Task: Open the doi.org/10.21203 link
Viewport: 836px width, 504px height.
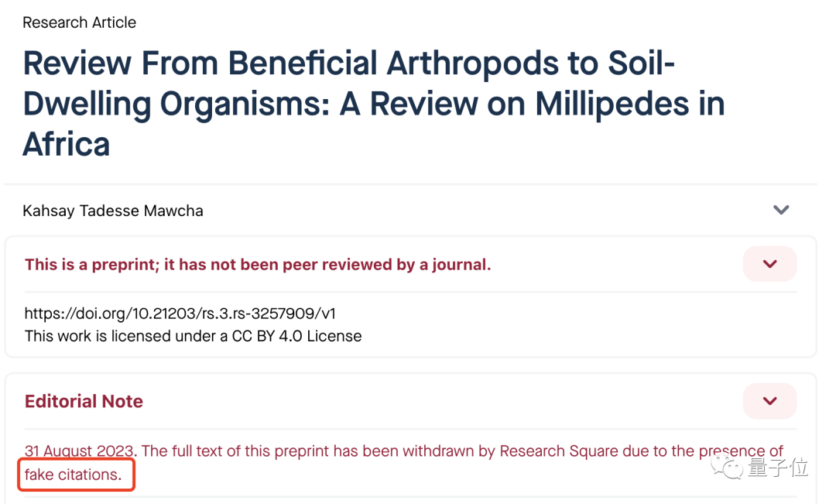Action: pos(180,313)
